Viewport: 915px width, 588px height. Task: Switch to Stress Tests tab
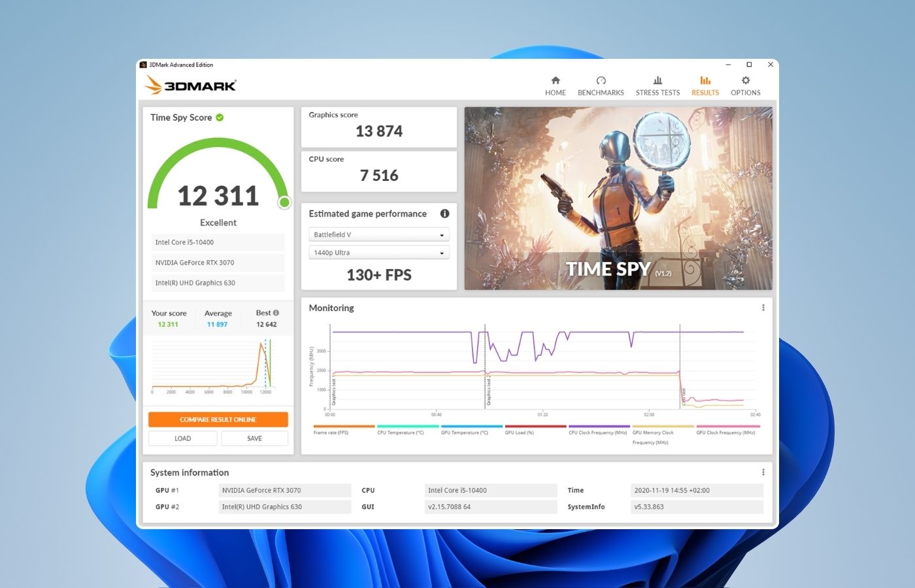pos(657,86)
